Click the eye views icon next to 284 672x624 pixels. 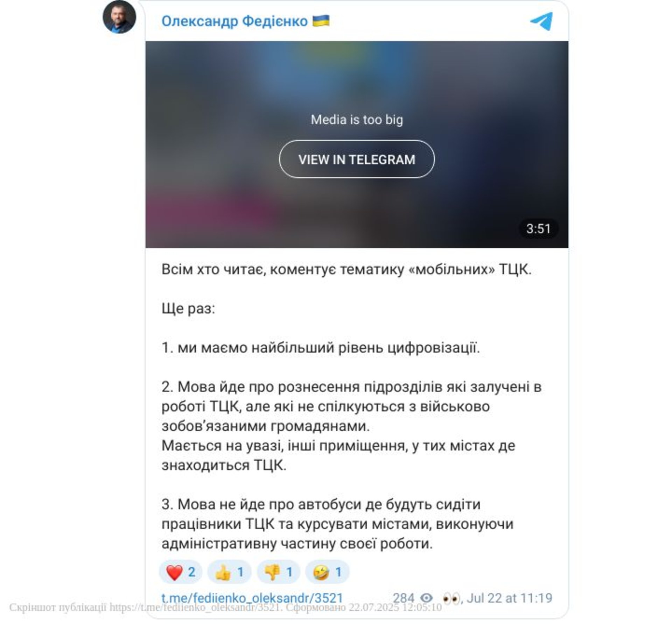click(426, 598)
